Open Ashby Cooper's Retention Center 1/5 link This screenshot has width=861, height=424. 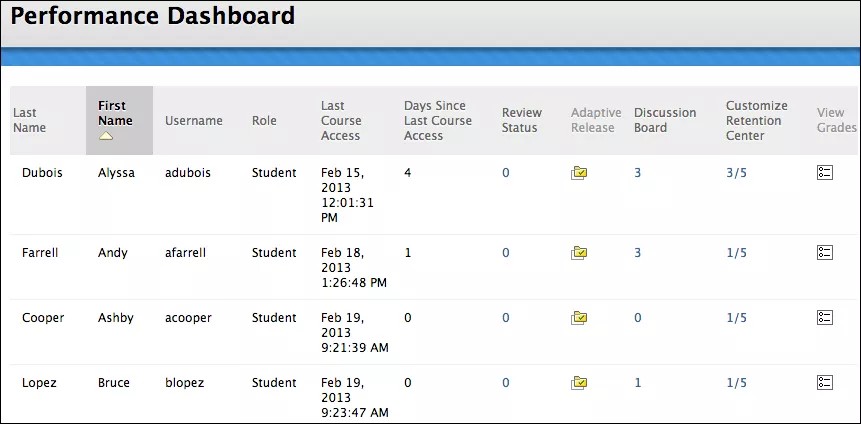[736, 318]
